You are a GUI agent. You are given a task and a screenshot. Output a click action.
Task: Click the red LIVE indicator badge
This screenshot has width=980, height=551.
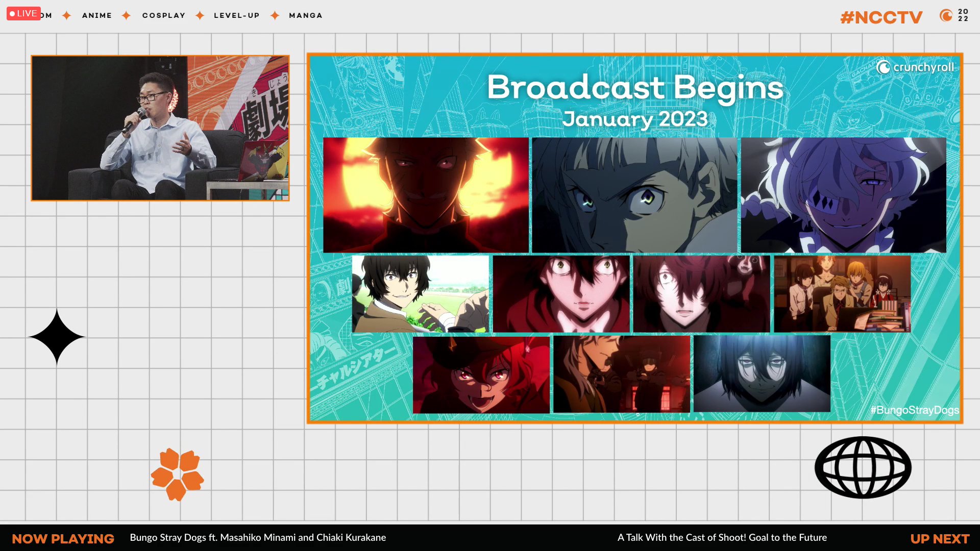click(x=23, y=13)
